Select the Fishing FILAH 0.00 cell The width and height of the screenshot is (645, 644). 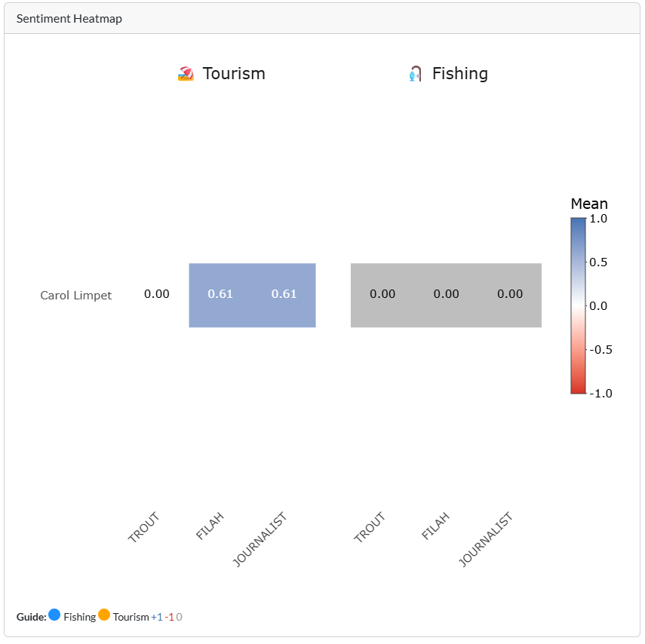click(x=447, y=295)
